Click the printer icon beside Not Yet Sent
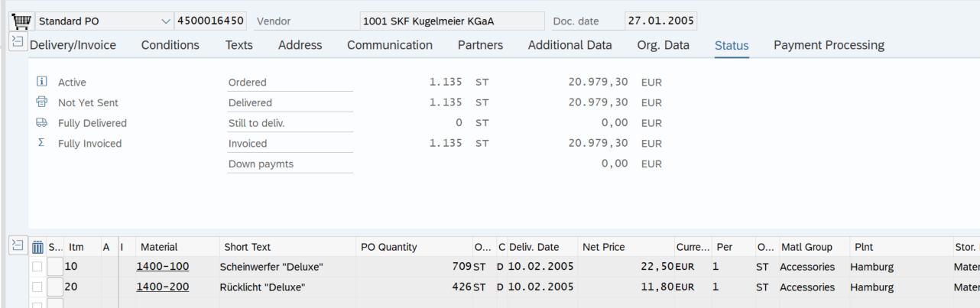The height and width of the screenshot is (308, 980). pyautogui.click(x=42, y=102)
